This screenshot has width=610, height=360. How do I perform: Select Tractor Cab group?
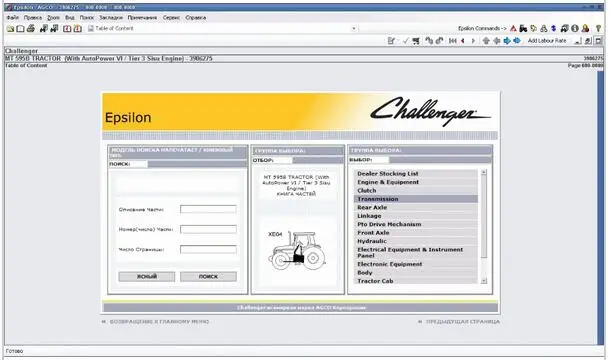click(415, 281)
